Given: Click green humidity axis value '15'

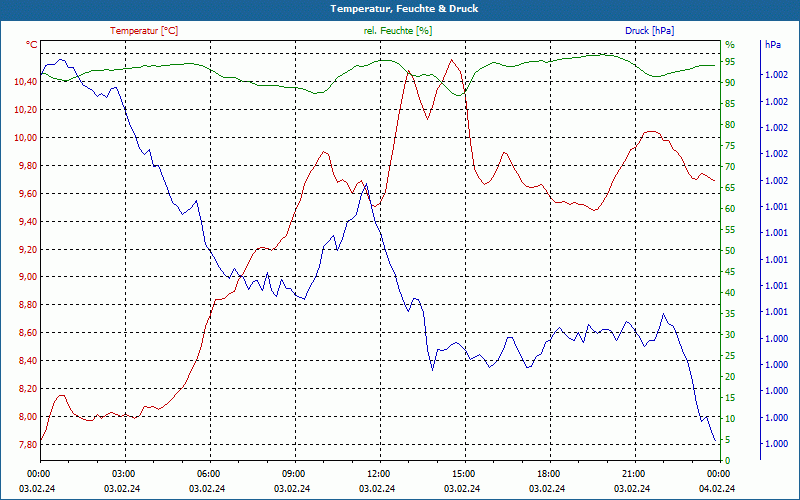Looking at the screenshot, I should point(730,397).
